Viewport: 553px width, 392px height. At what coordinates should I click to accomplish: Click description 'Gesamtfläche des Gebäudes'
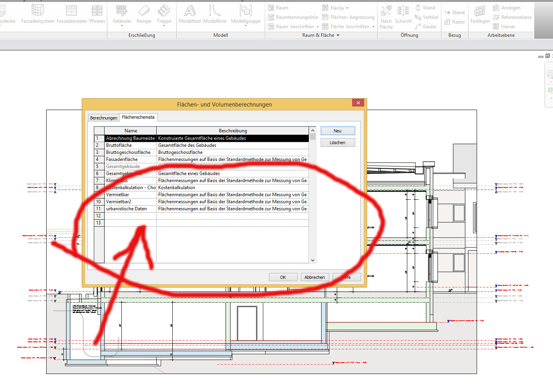point(233,145)
